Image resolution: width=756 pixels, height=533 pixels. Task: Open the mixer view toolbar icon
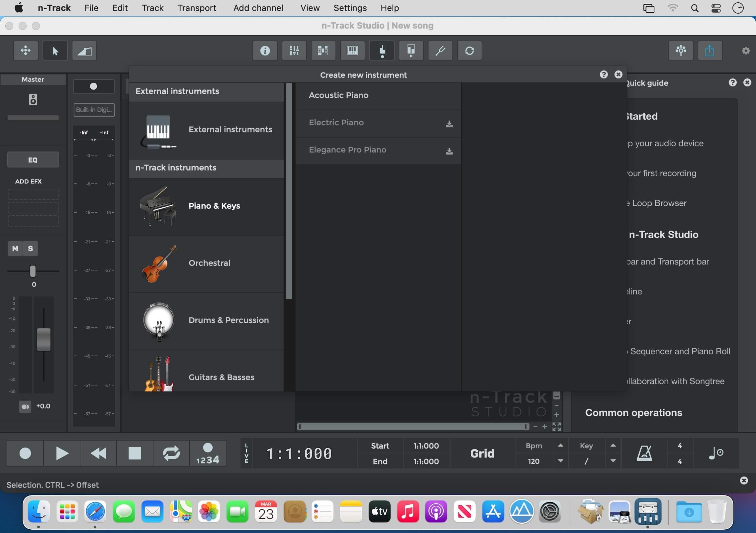point(294,51)
